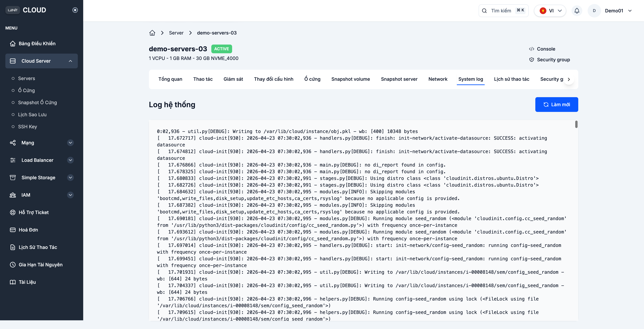Click the Mạng network share icon

(x=13, y=143)
